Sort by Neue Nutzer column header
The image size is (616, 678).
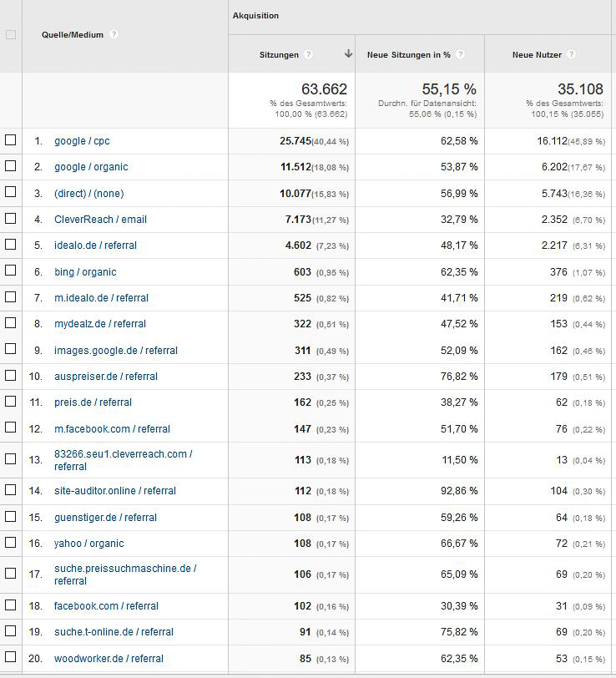(x=537, y=55)
